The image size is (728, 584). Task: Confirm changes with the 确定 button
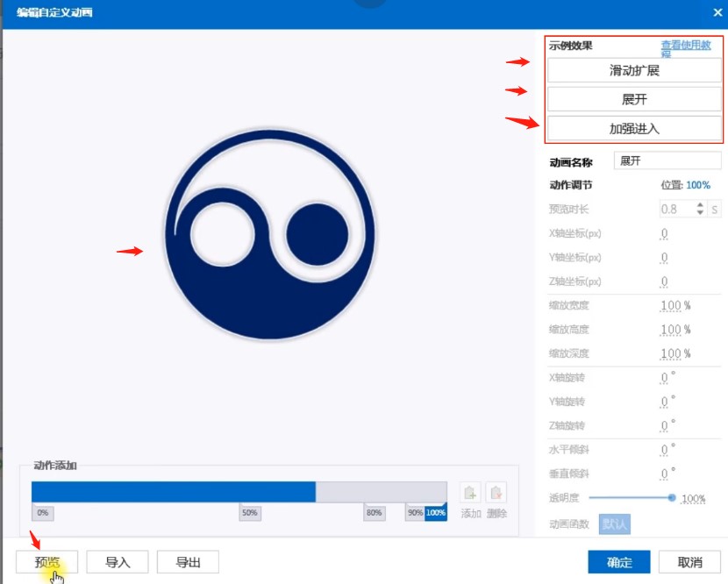tap(619, 562)
